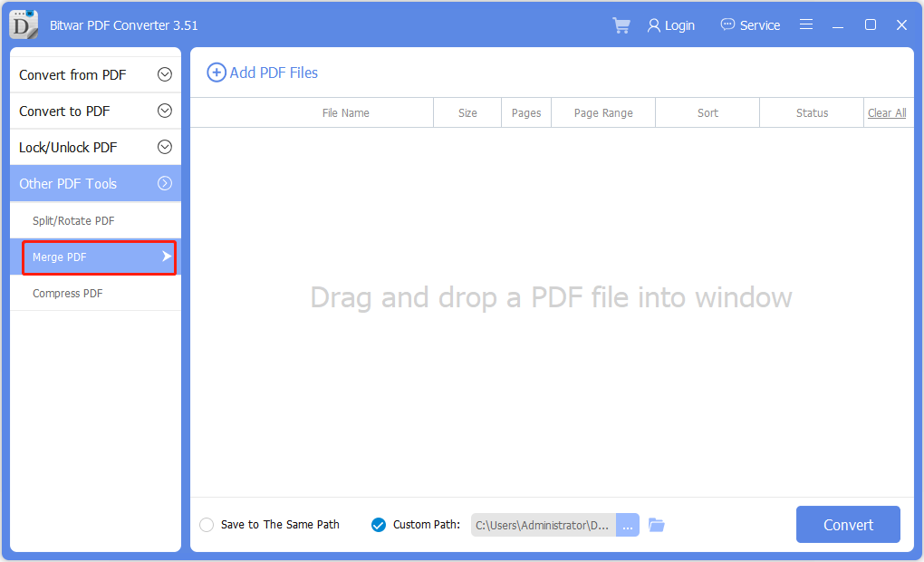Open the Login user account
The image size is (924, 562).
670,25
